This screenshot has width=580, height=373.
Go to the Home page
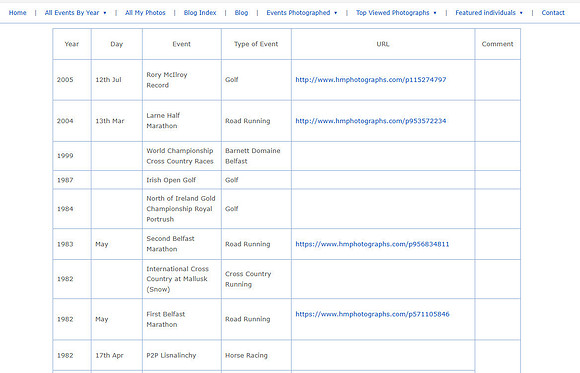[17, 13]
